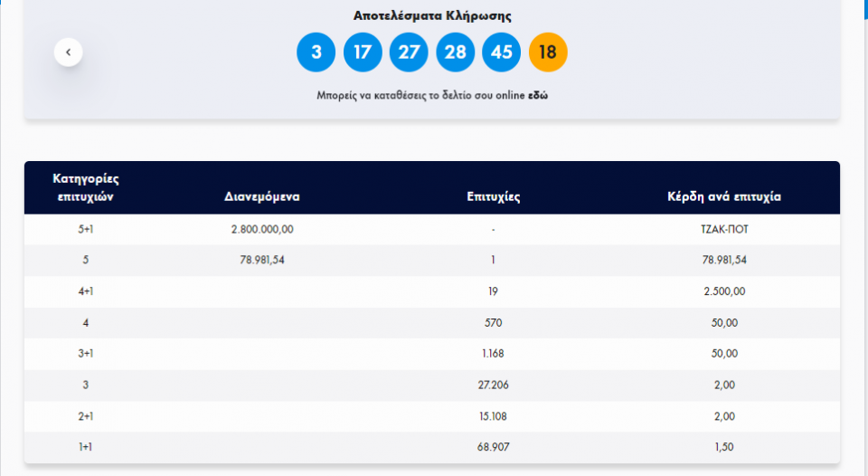Click the previous draw arrow button
This screenshot has height=476, width=868.
coord(69,52)
